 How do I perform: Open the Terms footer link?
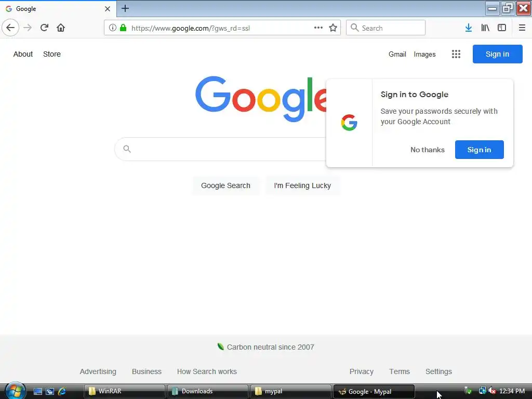click(x=400, y=371)
